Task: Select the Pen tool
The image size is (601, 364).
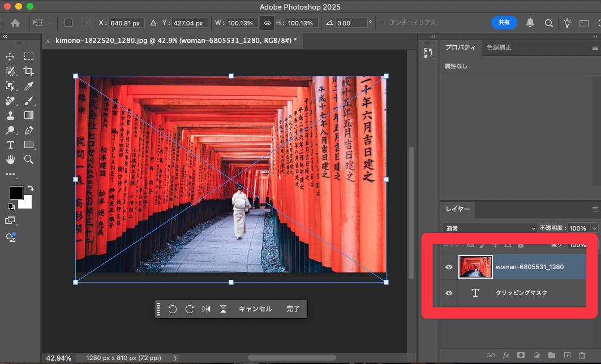Action: point(29,130)
